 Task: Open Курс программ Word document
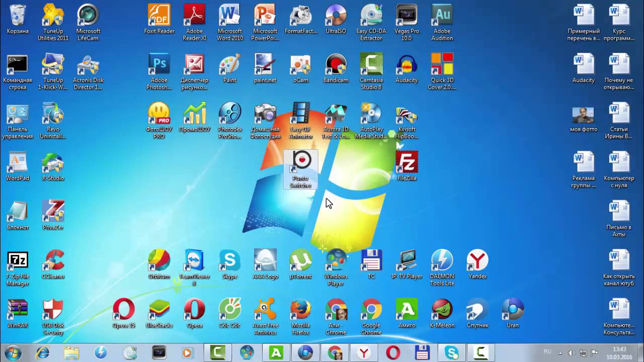point(619,22)
